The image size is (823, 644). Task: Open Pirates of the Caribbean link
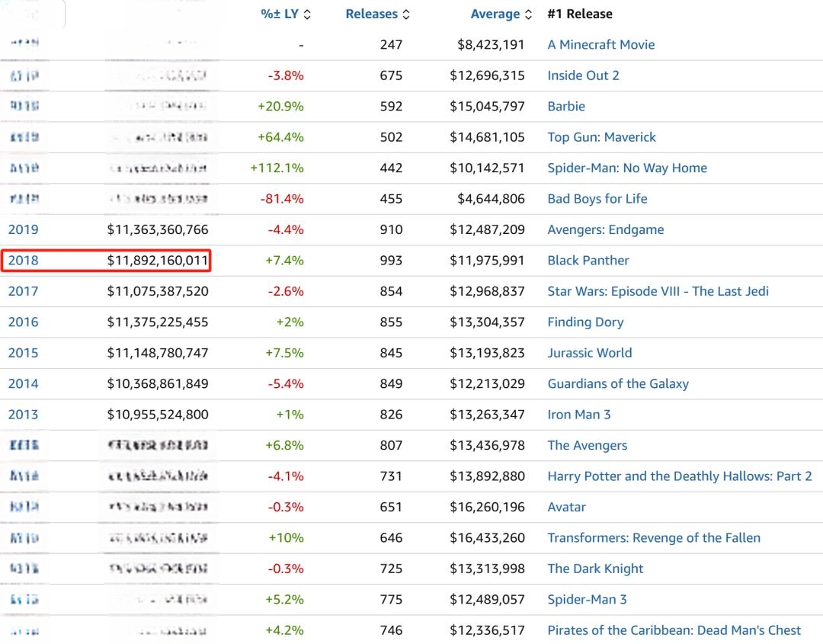click(x=674, y=630)
